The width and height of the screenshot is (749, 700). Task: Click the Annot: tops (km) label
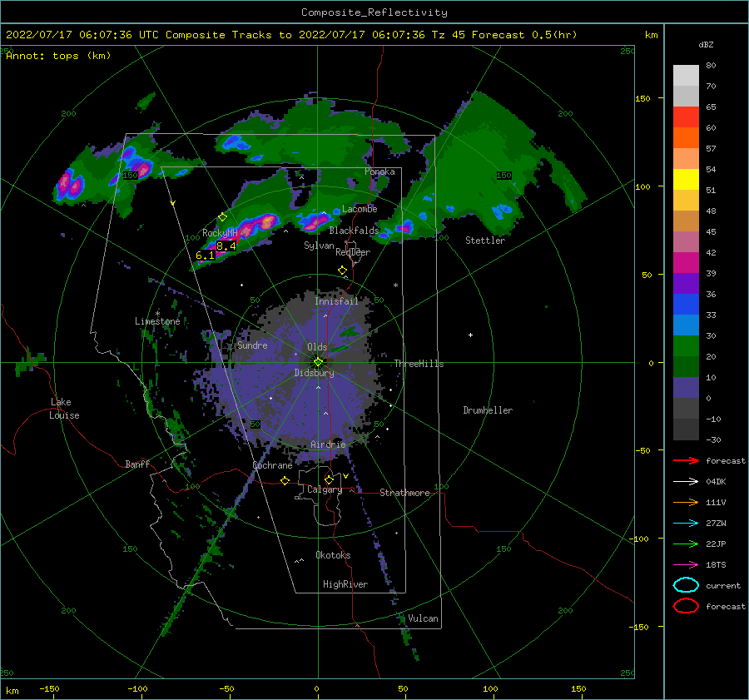pos(58,56)
